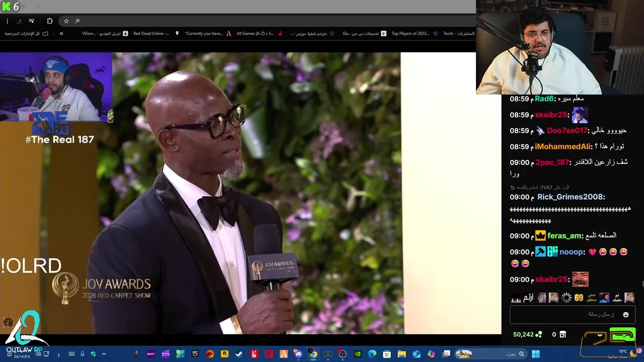Open 'مترجم شفرة مورس' bookmark

pyautogui.click(x=312, y=34)
